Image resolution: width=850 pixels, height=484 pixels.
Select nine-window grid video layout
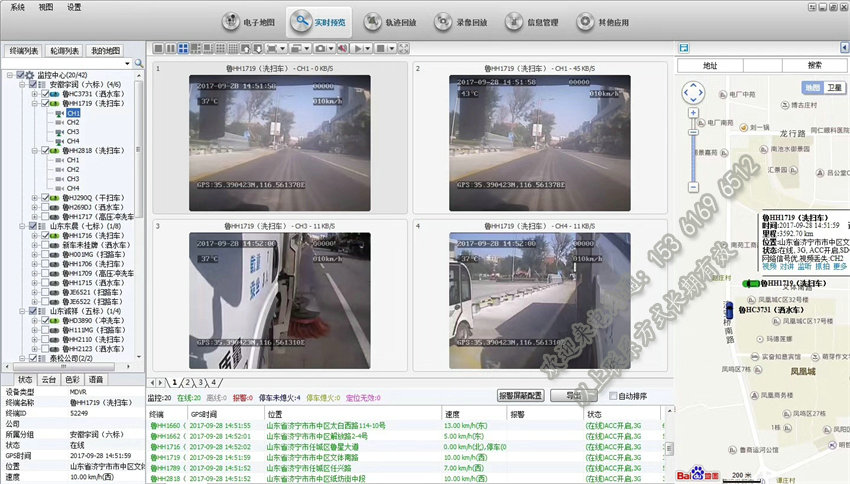[x=221, y=48]
